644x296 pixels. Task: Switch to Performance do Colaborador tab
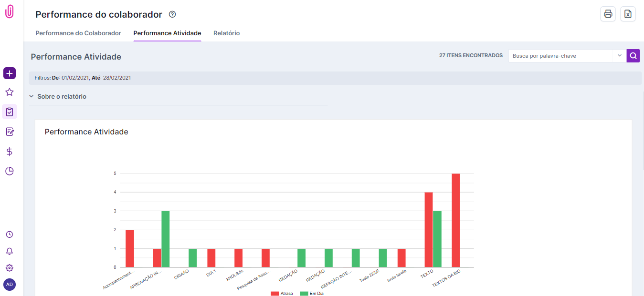click(78, 33)
